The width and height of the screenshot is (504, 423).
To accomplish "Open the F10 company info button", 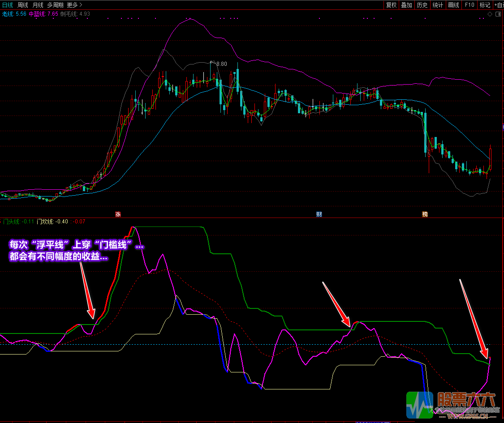I will (470, 5).
